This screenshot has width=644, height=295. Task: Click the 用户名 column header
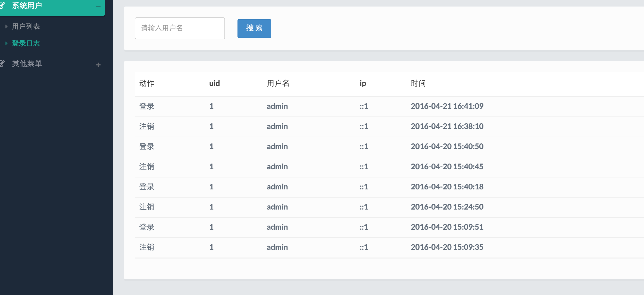pyautogui.click(x=278, y=83)
